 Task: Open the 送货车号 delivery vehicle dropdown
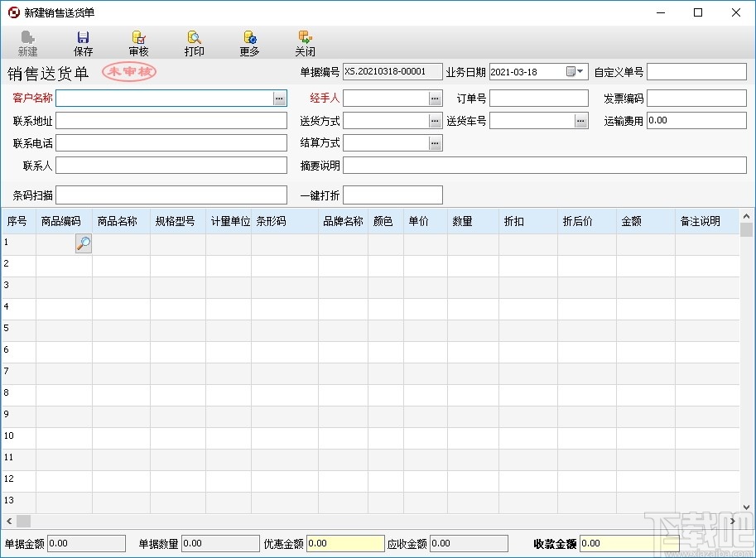pyautogui.click(x=580, y=120)
